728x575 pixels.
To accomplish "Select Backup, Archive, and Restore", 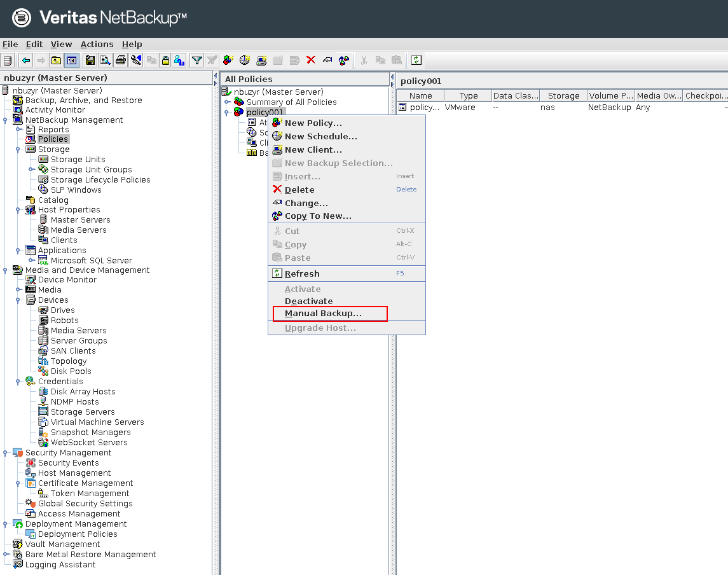I will (83, 100).
